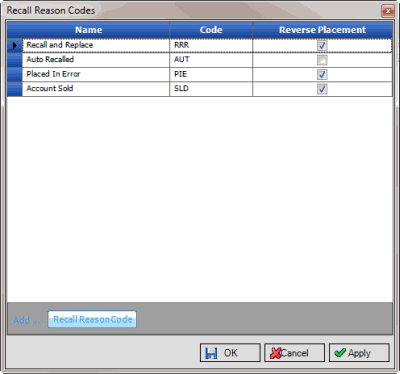Uncheck Reverse Placement for Recall and Replace
400x374 pixels.
322,45
